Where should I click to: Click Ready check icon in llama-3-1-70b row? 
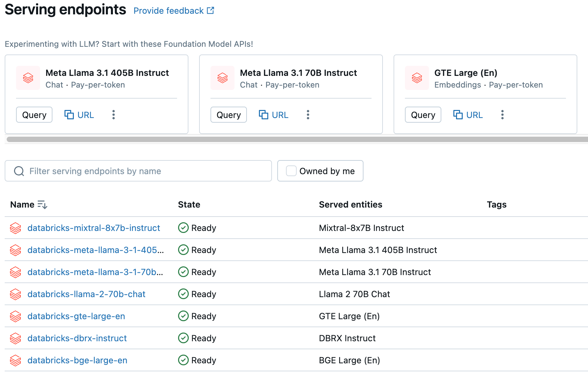183,272
